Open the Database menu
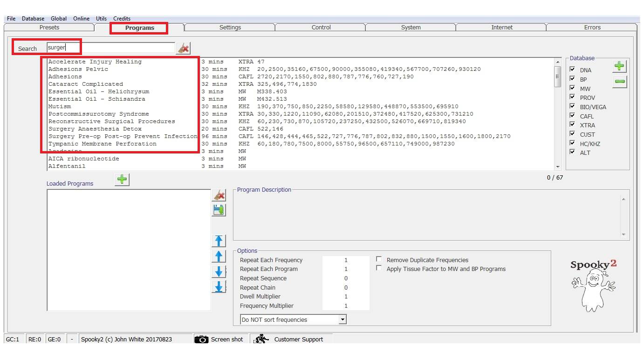The width and height of the screenshot is (644, 347). click(33, 19)
